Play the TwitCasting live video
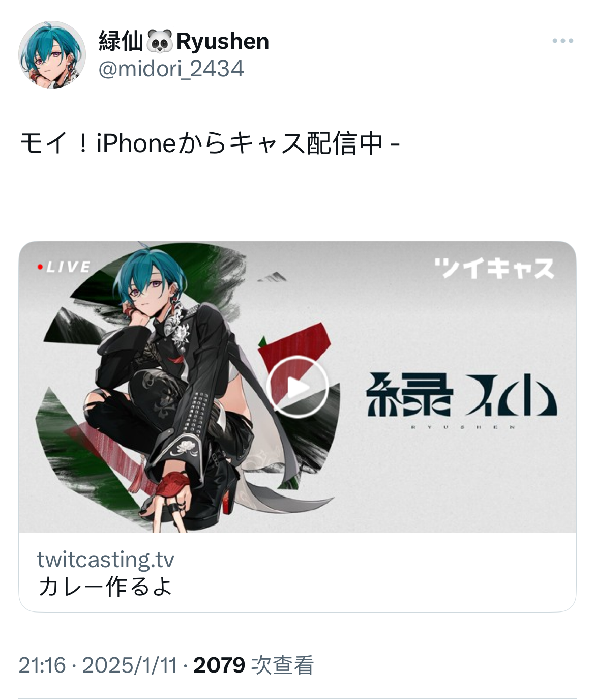 point(298,387)
